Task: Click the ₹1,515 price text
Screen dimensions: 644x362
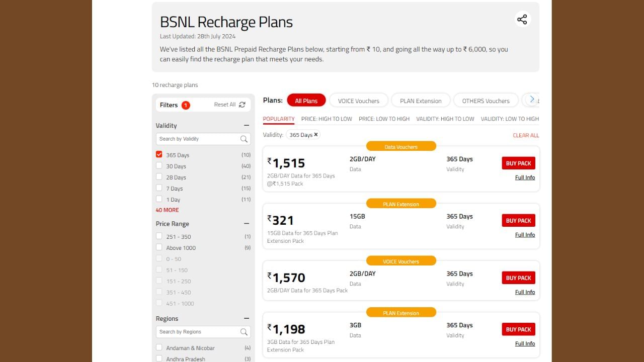Action: (286, 163)
